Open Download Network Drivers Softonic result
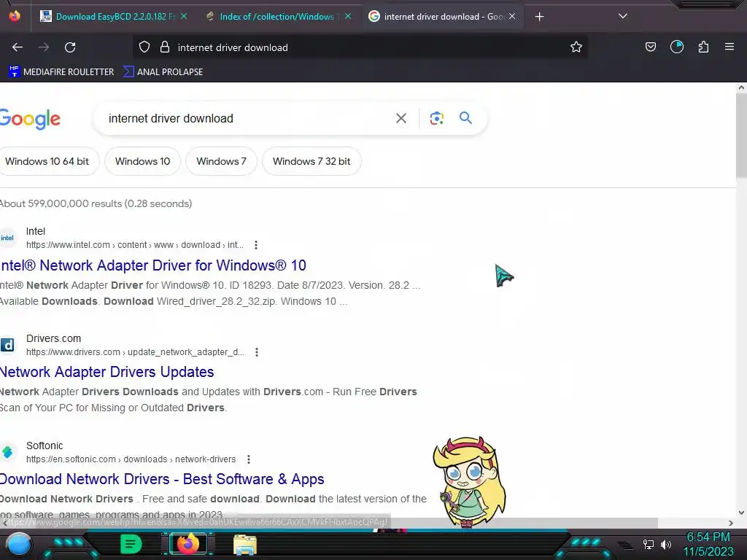747x560 pixels. 162,479
